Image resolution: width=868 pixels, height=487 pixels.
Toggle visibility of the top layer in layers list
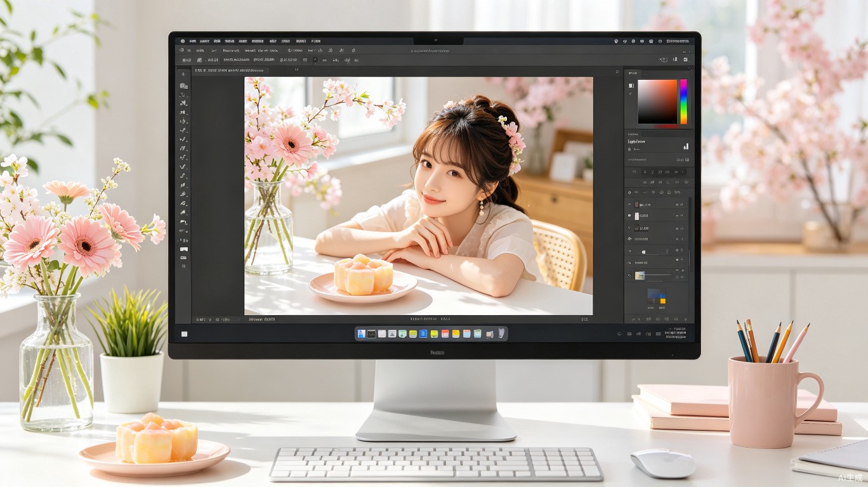tap(629, 205)
